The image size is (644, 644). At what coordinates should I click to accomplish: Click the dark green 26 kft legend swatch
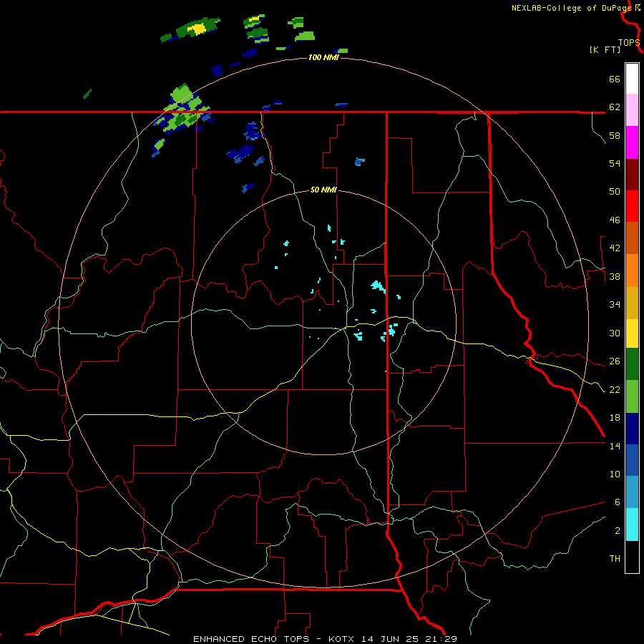tap(632, 364)
